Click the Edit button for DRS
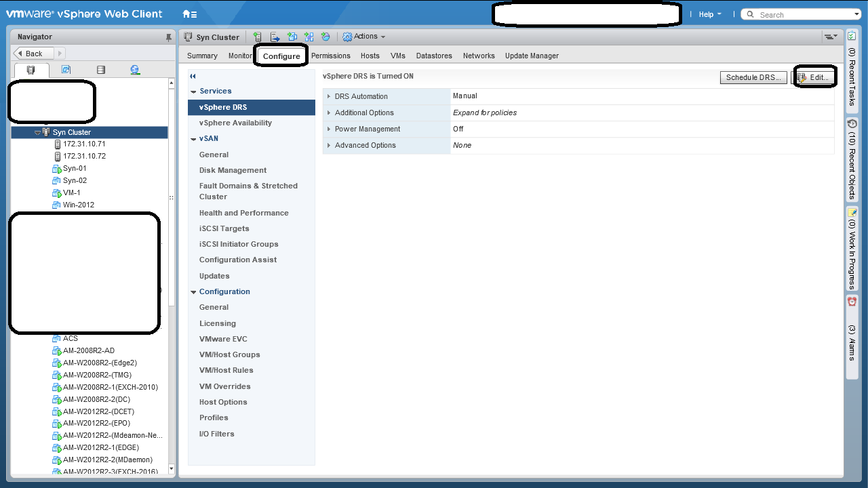This screenshot has width=868, height=488. coord(814,77)
